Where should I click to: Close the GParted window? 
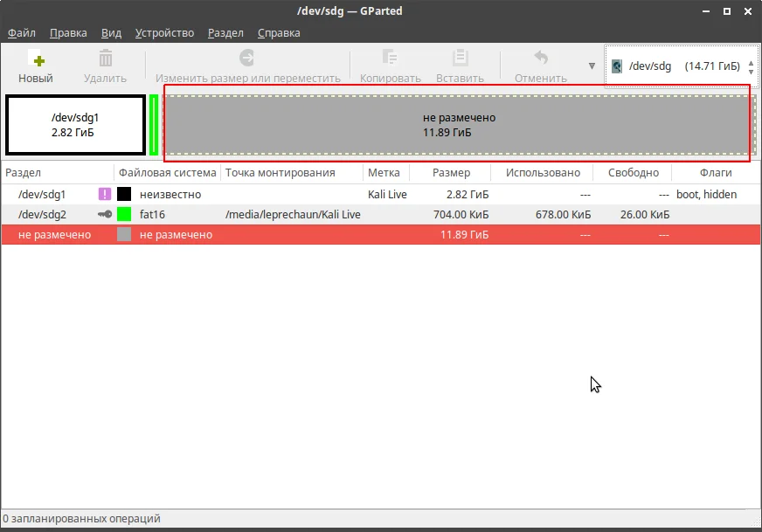pos(748,11)
